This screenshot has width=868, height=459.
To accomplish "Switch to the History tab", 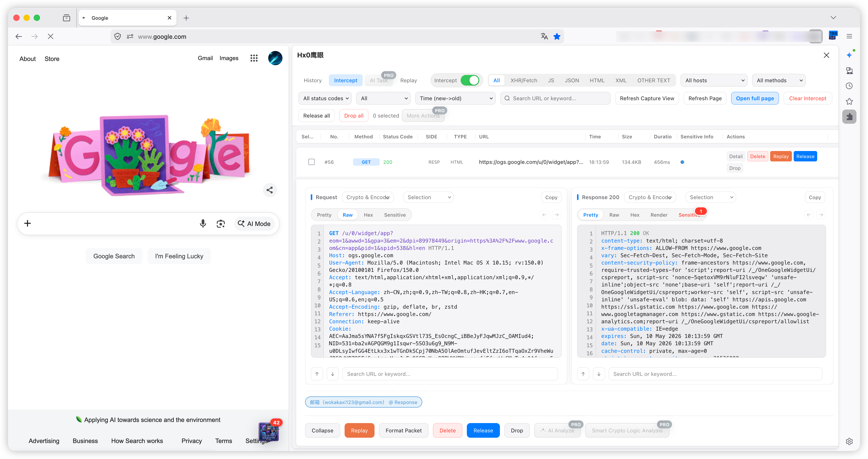I will pyautogui.click(x=312, y=80).
